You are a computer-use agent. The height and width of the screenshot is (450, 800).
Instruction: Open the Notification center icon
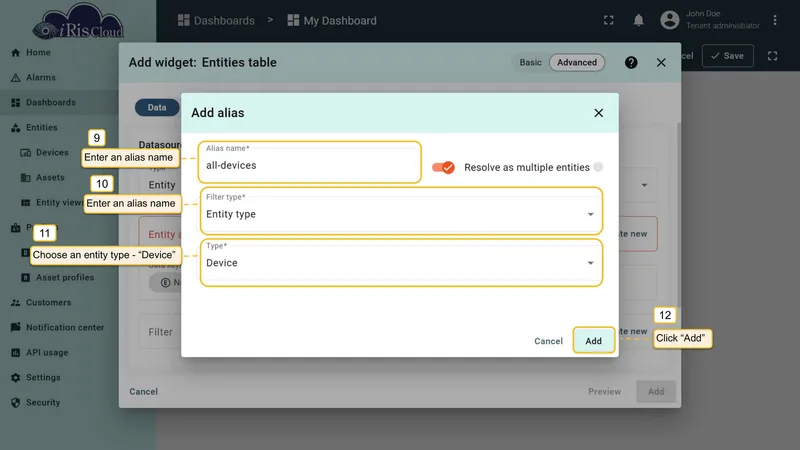[16, 327]
